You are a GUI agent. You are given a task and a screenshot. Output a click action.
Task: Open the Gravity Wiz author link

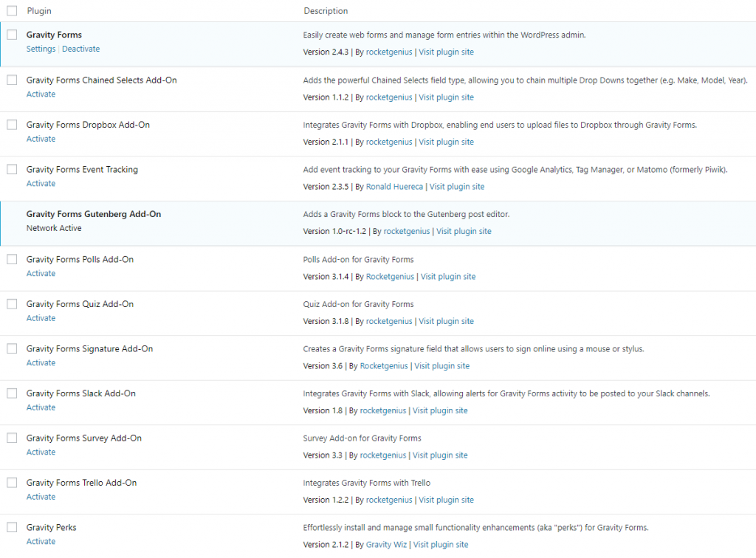387,545
